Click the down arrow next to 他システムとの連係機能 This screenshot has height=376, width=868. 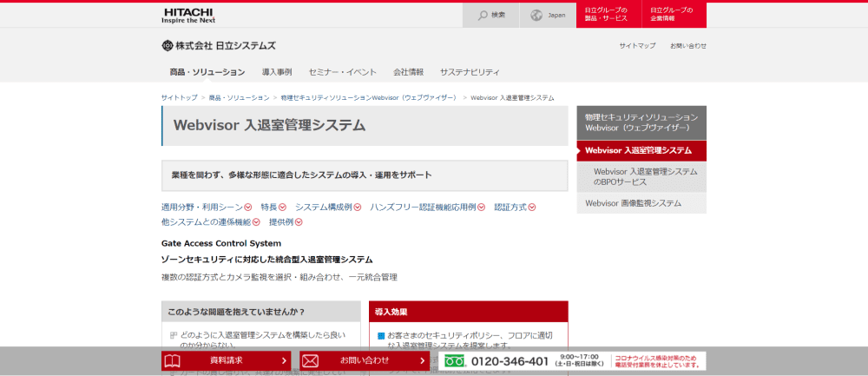coord(256,222)
